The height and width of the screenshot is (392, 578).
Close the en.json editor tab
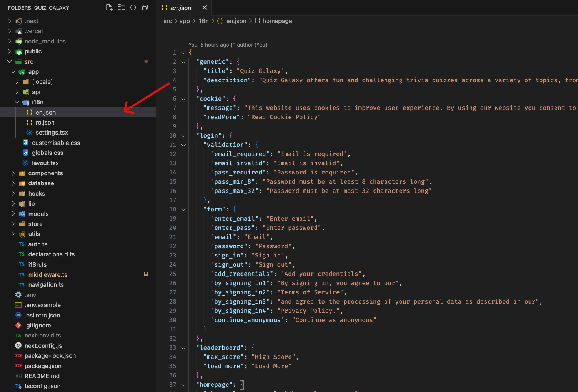(x=205, y=8)
